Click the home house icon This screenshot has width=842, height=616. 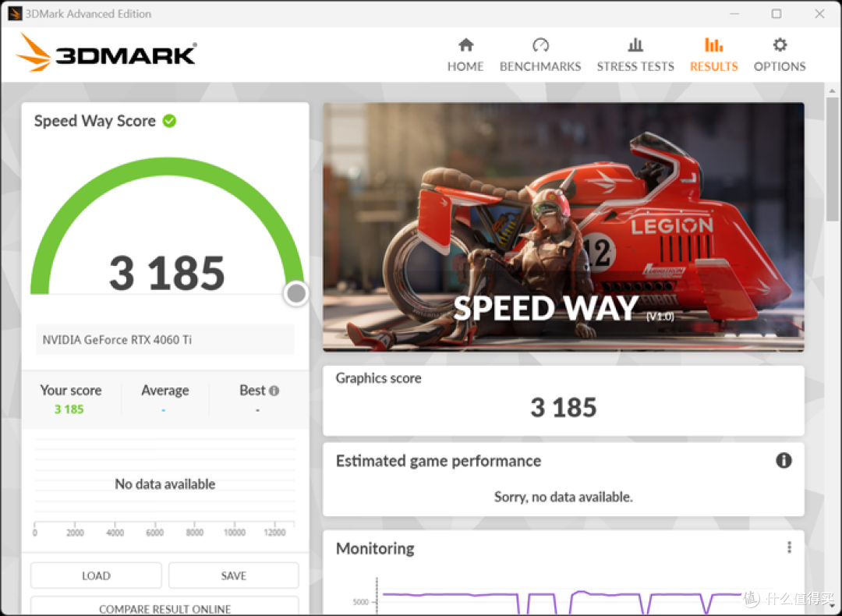(465, 44)
